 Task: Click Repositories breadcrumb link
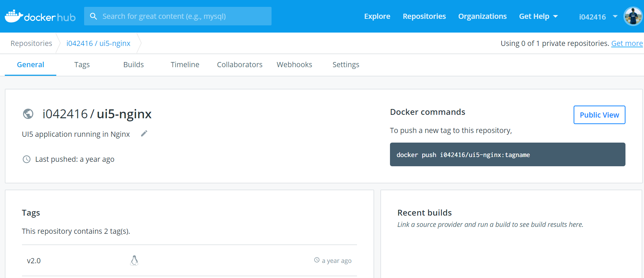31,44
